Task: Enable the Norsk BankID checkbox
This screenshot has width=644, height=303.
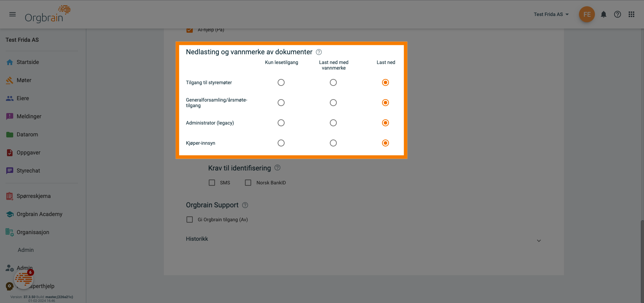Action: 248,183
